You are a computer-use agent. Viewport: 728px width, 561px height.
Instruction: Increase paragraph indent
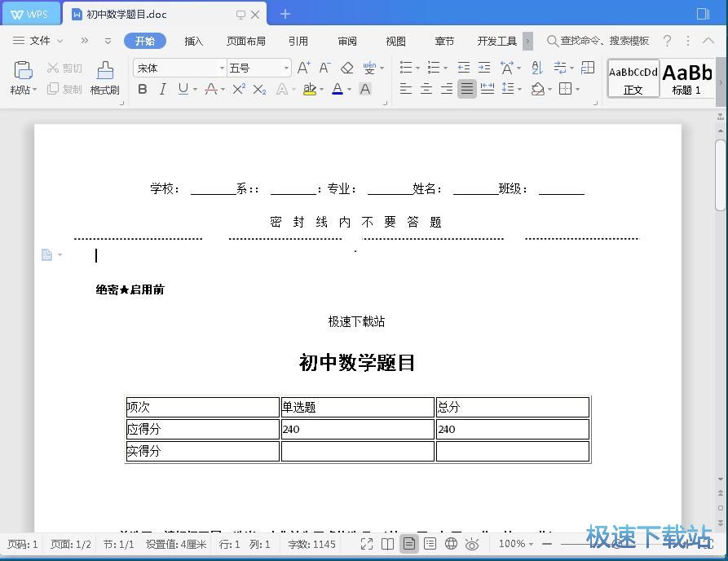pos(484,68)
